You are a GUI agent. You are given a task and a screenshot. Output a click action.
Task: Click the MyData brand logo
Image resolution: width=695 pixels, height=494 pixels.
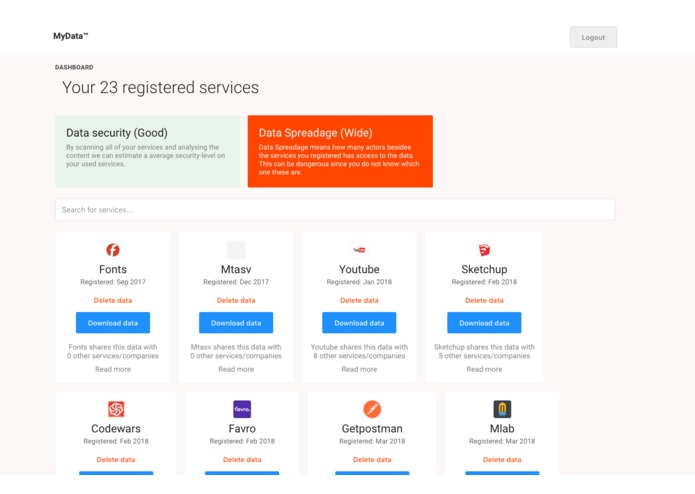pos(70,36)
